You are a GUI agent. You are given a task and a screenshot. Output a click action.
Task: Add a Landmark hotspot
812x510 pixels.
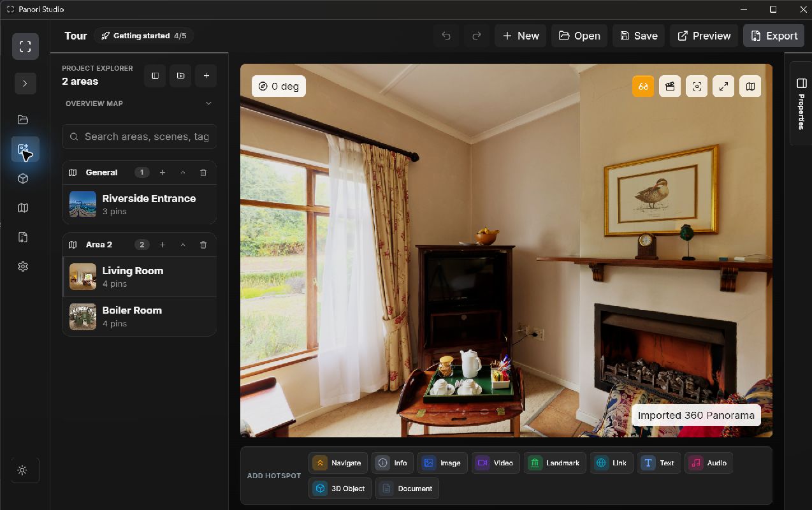tap(555, 463)
